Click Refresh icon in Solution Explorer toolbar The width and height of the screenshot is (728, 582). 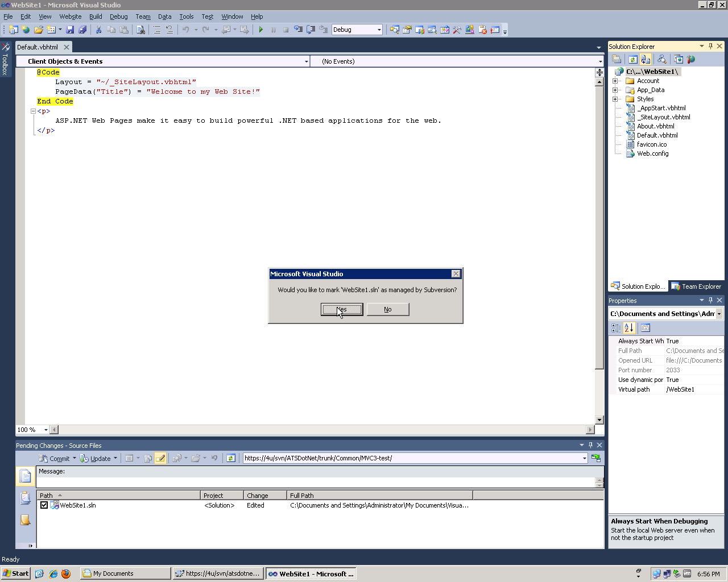pos(632,59)
